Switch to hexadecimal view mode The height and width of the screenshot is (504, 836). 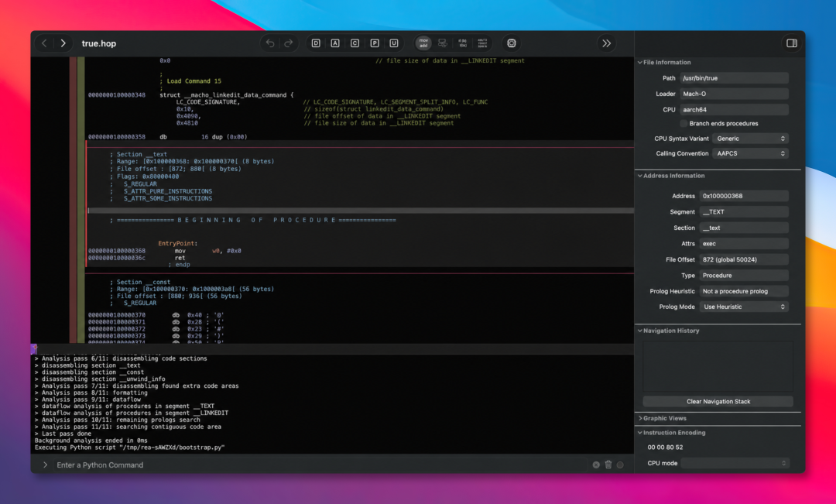482,43
